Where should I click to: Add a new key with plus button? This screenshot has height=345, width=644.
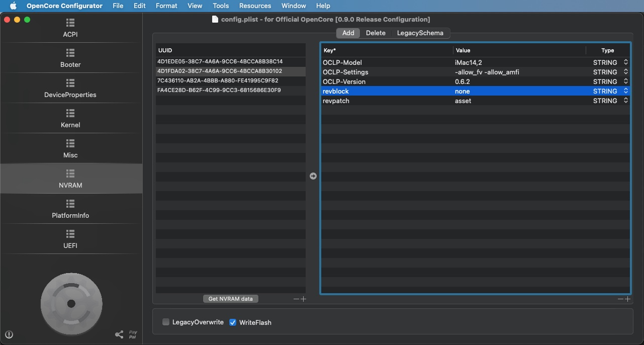click(x=627, y=299)
